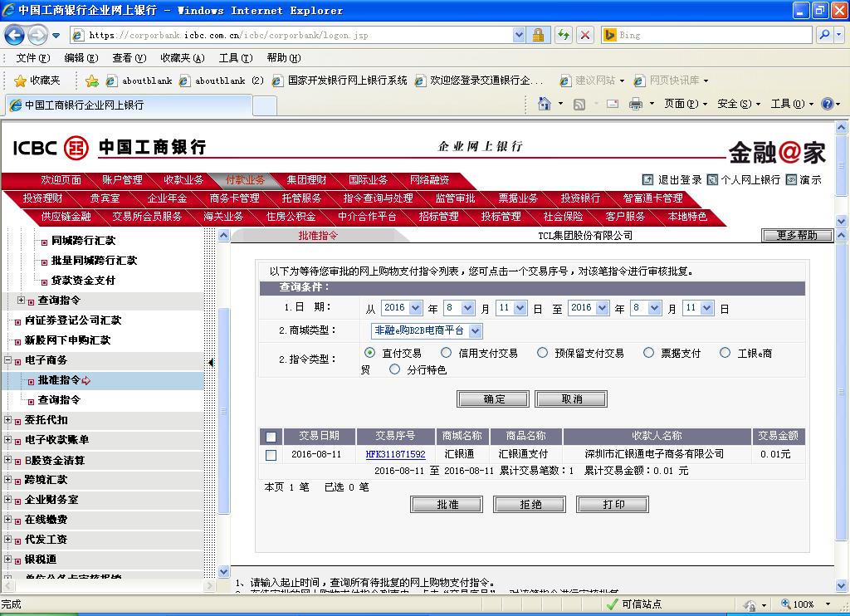850x616 pixels.
Task: Switch to 账户管理 tab
Action: click(x=122, y=180)
